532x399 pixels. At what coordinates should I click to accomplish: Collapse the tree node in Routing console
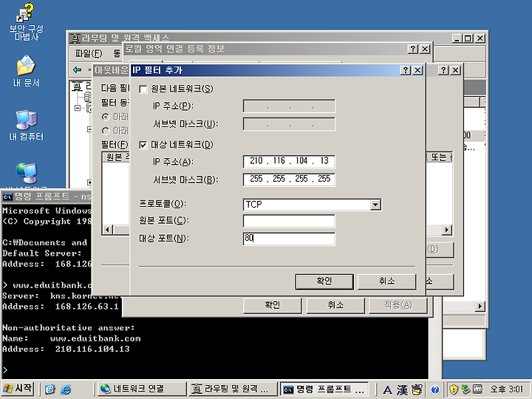78,108
